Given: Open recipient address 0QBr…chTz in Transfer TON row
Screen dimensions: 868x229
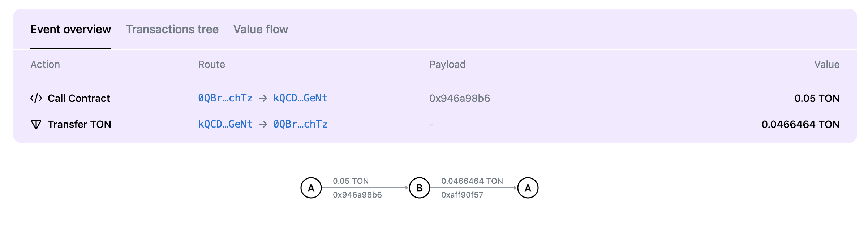Looking at the screenshot, I should [300, 124].
